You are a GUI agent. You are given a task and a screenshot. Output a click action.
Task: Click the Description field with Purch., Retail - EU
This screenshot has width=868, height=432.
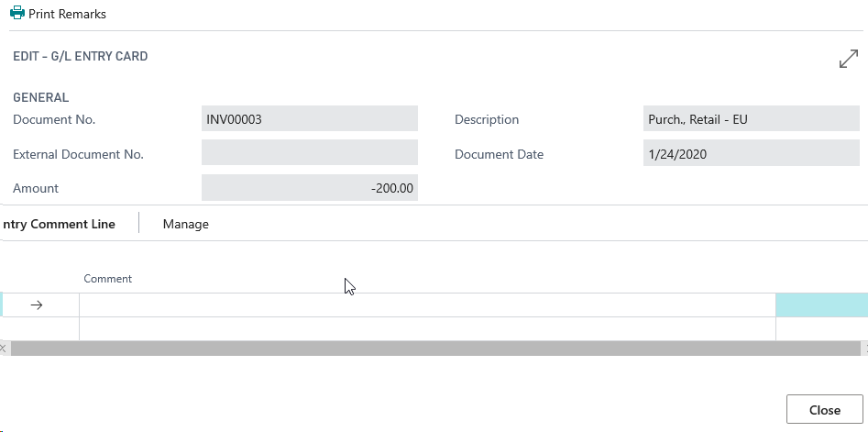[751, 119]
